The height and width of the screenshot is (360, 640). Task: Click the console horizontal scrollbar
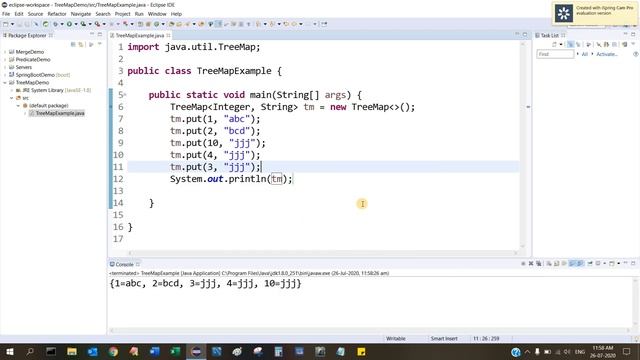[x=369, y=331]
